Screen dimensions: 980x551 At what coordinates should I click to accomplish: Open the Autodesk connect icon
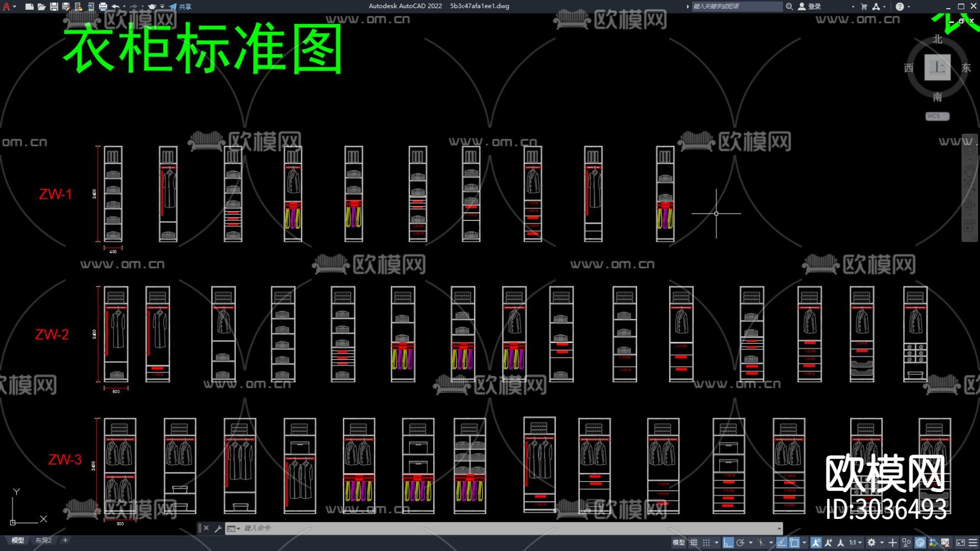876,7
